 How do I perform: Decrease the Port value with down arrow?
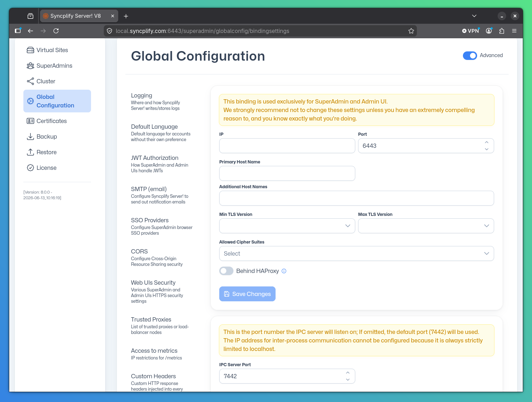pyautogui.click(x=487, y=149)
